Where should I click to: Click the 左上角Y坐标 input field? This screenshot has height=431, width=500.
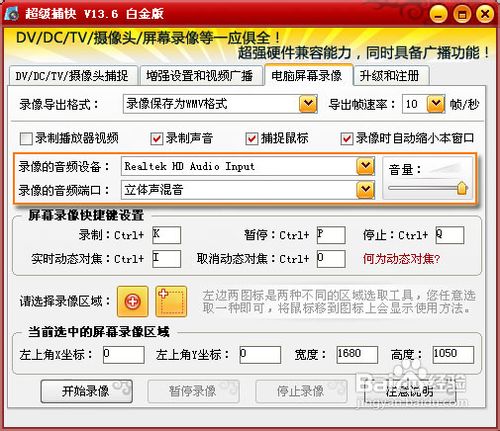260,355
